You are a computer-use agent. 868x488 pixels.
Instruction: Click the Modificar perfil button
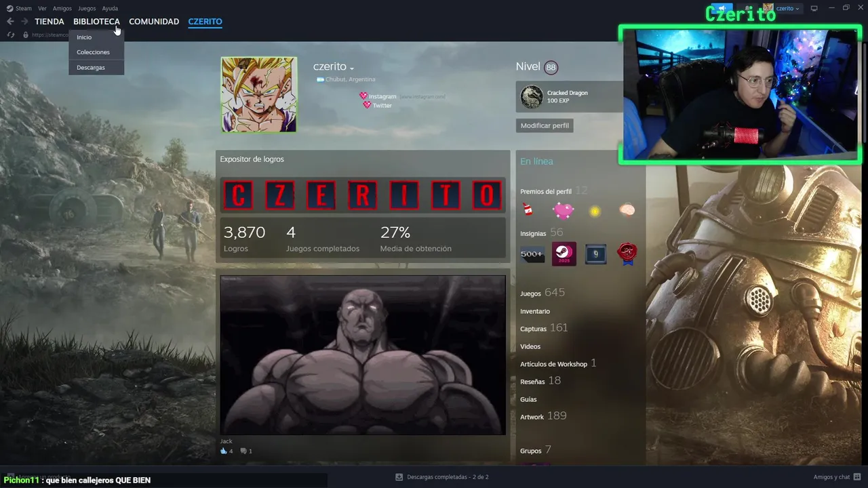[x=545, y=125]
